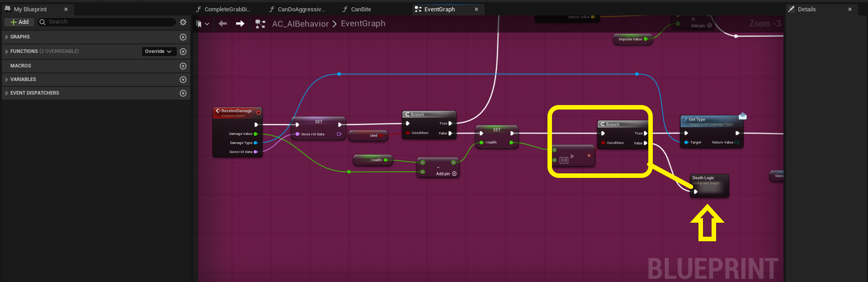
Task: Click Add pin on the top-right node
Action: click(x=701, y=26)
